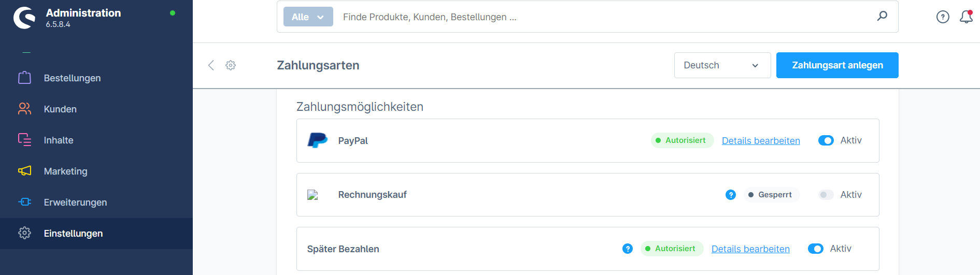Expand the Alle search filter dropdown
This screenshot has height=275, width=980.
tap(308, 17)
